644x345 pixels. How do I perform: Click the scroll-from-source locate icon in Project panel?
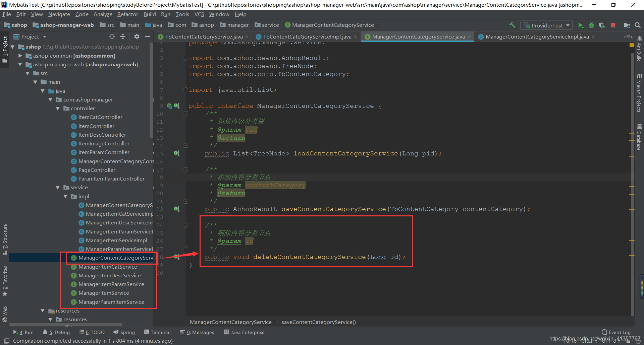112,37
